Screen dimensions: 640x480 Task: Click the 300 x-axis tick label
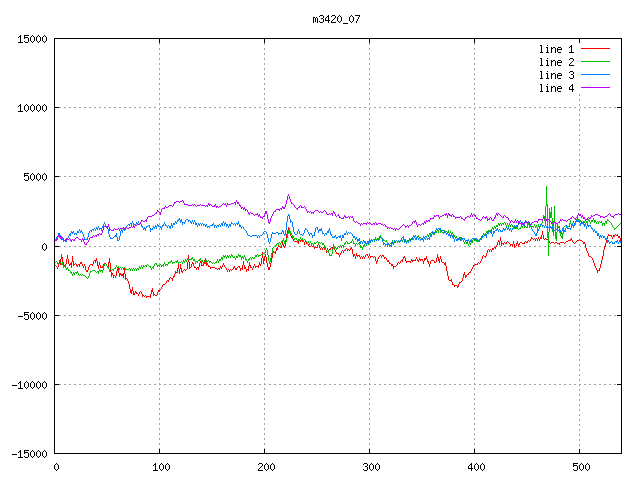click(x=370, y=467)
